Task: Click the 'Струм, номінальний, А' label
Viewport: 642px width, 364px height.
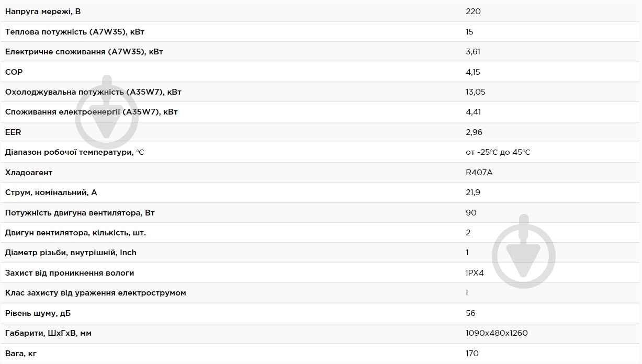Action: click(x=51, y=192)
